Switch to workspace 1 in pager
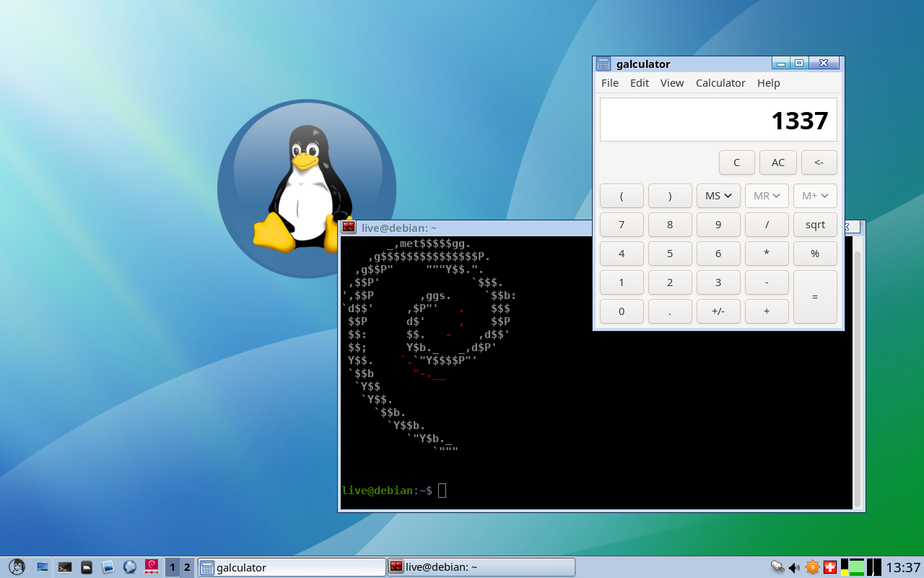 (173, 567)
